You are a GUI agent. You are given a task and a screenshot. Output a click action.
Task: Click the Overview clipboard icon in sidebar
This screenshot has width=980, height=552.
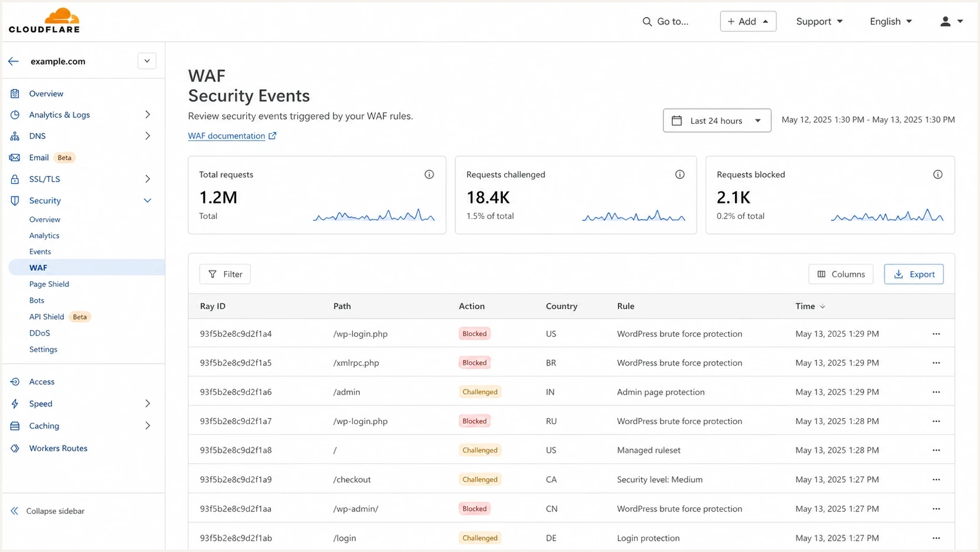[15, 93]
